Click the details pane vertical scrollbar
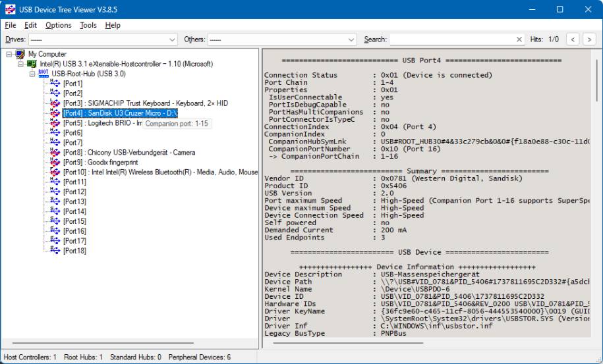This screenshot has width=603, height=364. pyautogui.click(x=597, y=80)
